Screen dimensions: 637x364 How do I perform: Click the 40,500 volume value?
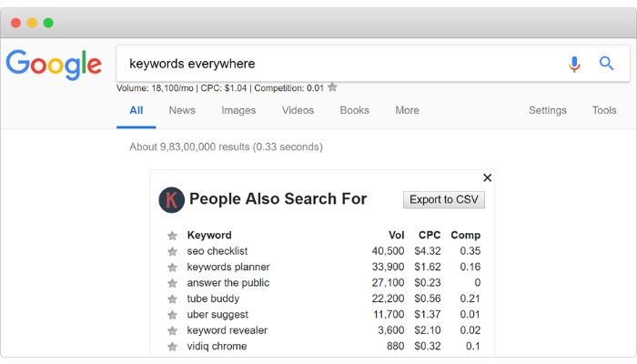tap(388, 251)
